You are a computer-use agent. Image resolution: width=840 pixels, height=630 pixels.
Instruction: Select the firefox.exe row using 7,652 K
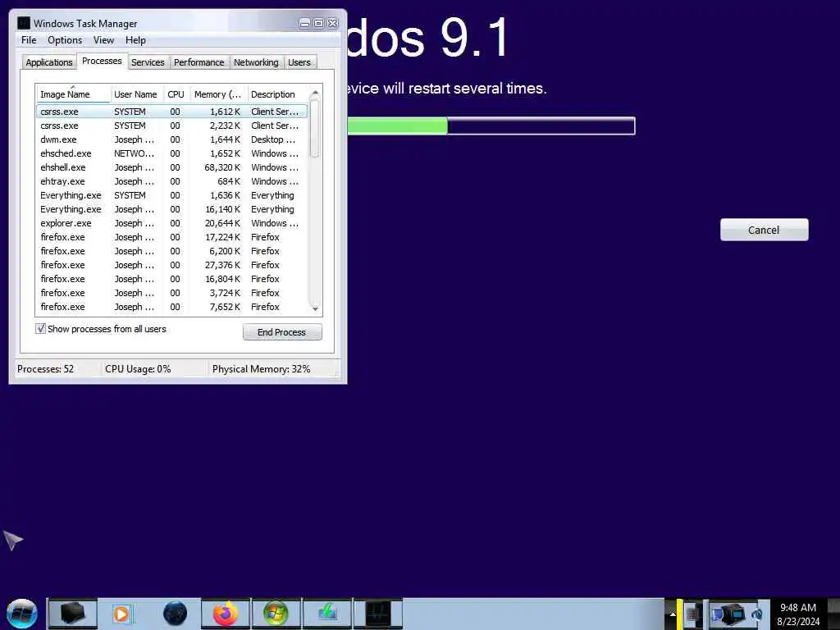coord(172,307)
